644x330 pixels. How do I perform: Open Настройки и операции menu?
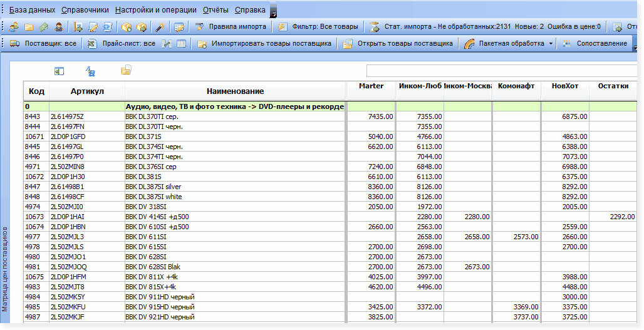155,10
